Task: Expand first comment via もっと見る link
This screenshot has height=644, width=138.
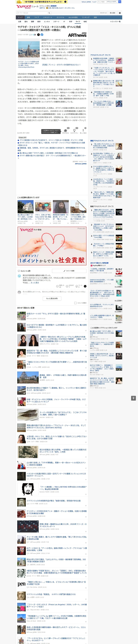Action: coord(35,283)
